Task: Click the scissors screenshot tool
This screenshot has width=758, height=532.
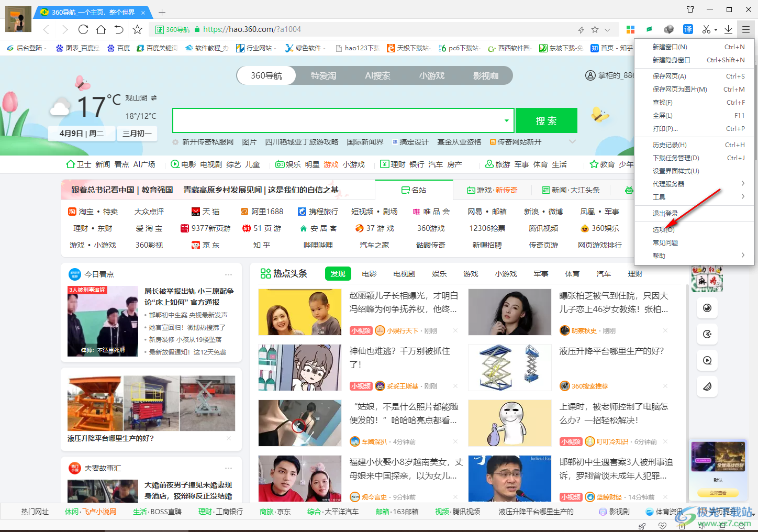Action: [x=706, y=29]
